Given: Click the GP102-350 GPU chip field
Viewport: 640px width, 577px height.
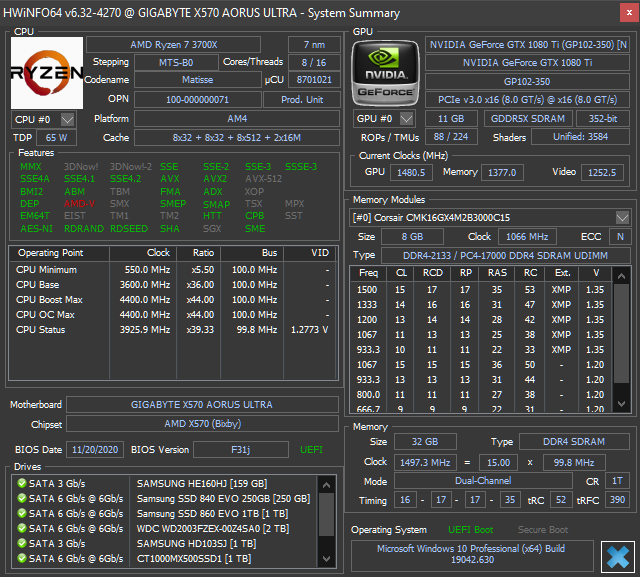Looking at the screenshot, I should click(x=527, y=81).
